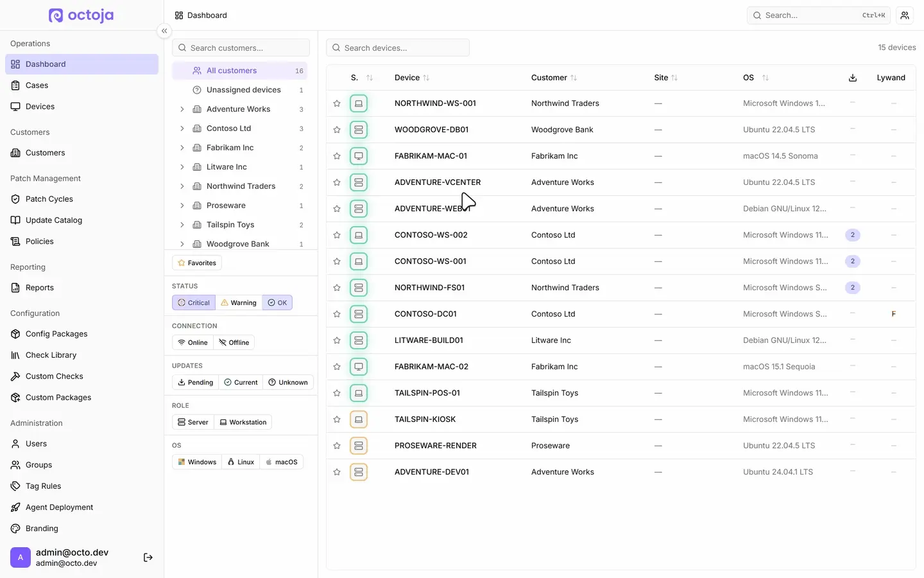Open Agent Deployment in the sidebar

(x=81, y=507)
